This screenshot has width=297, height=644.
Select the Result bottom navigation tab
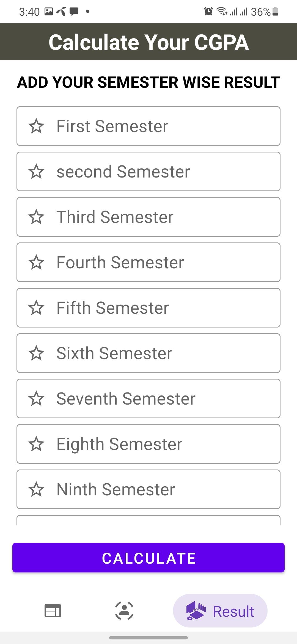[x=220, y=611]
